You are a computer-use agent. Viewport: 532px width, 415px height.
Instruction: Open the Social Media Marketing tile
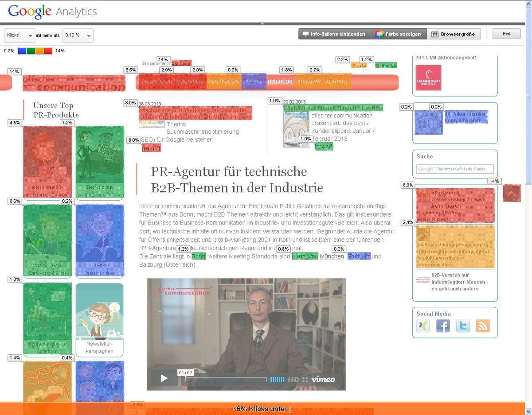pyautogui.click(x=47, y=241)
